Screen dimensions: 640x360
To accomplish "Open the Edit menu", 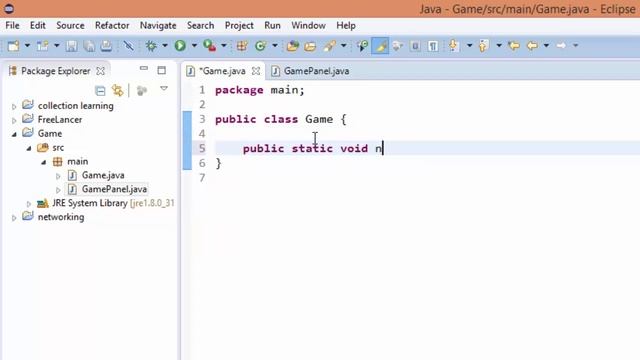I will tap(38, 25).
